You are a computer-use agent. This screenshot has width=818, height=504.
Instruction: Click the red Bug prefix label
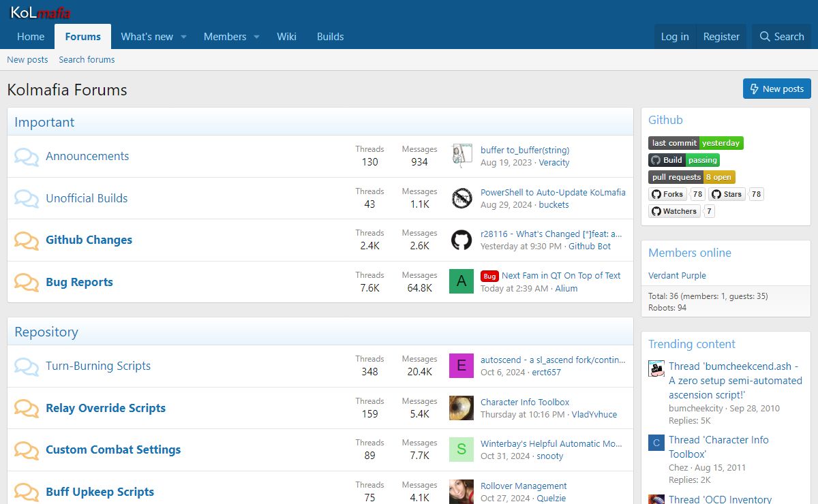(x=489, y=276)
